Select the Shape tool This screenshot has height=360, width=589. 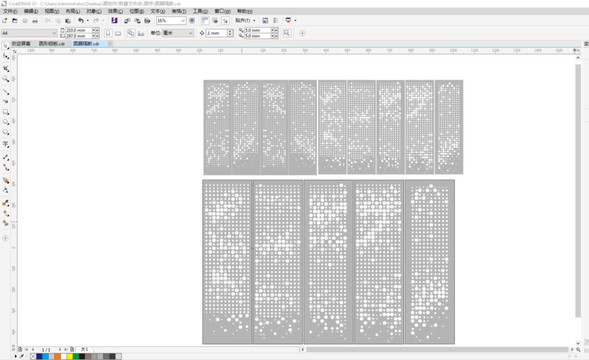(6, 56)
